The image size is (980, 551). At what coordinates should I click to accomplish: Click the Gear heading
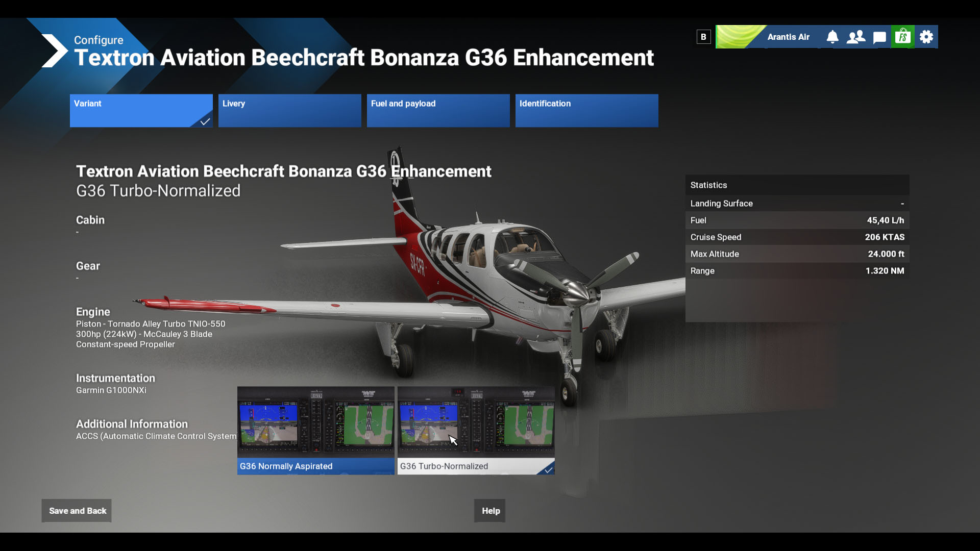pos(88,266)
